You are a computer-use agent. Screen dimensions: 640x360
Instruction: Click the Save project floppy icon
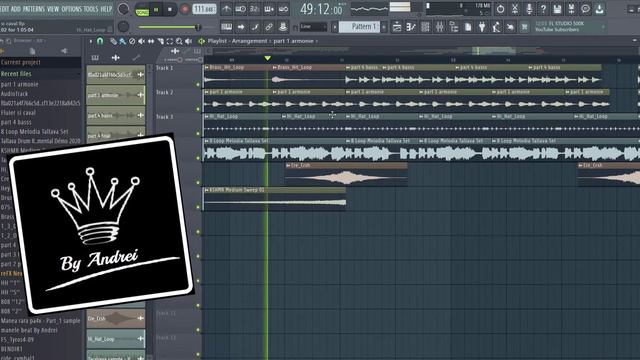557,9
